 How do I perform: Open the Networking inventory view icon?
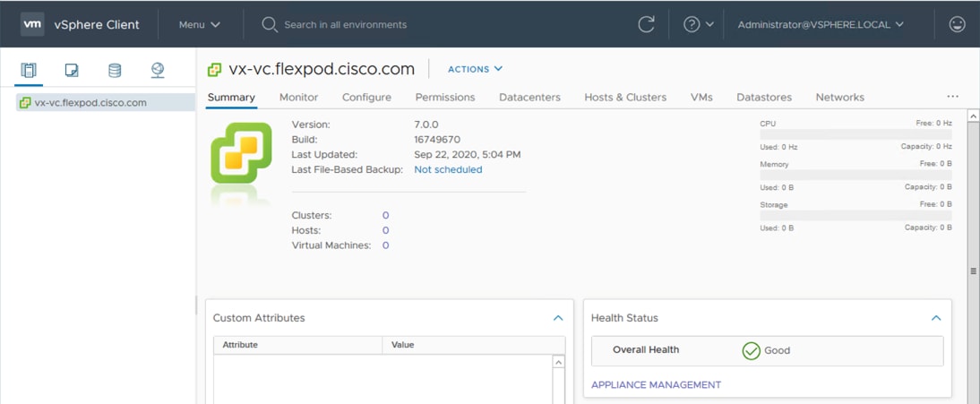(x=158, y=70)
